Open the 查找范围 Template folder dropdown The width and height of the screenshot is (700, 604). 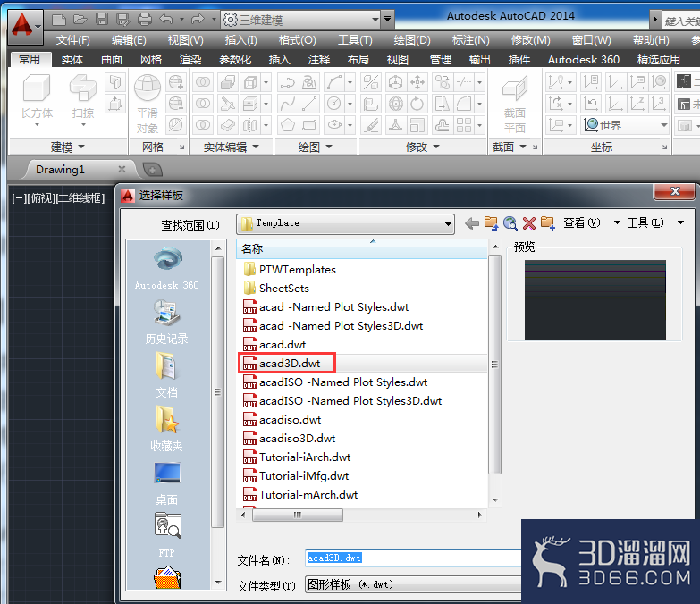345,223
